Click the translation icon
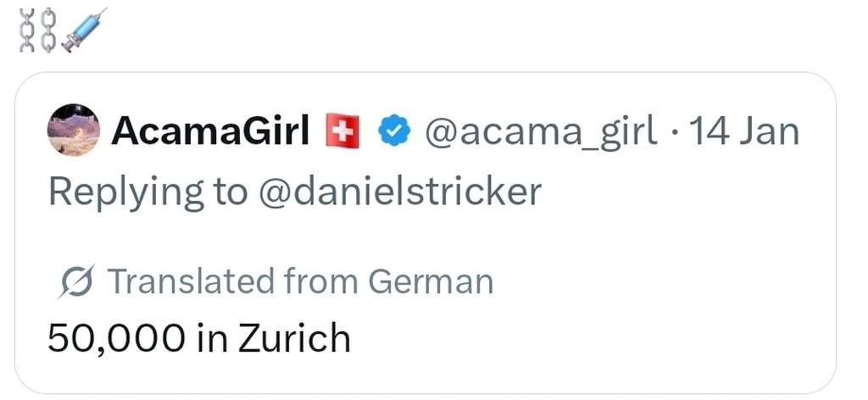 [77, 282]
